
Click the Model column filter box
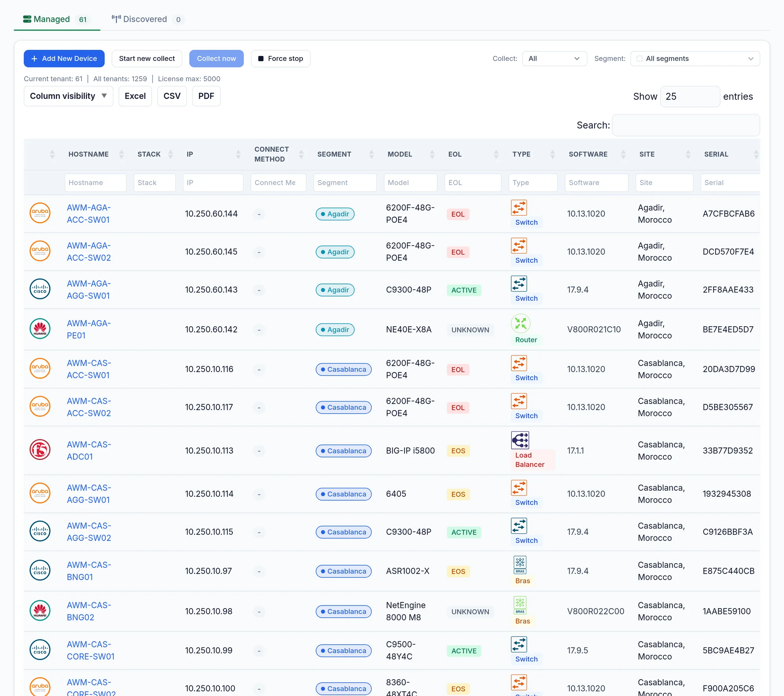pyautogui.click(x=410, y=183)
